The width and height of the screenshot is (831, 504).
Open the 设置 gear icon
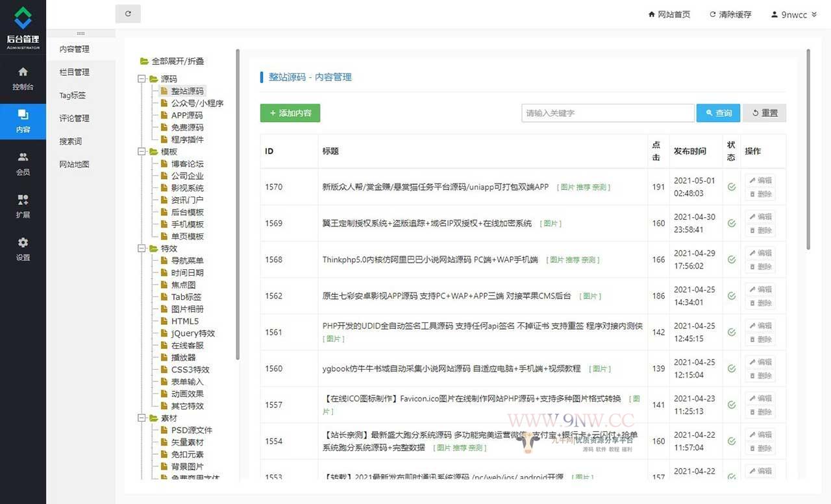click(23, 249)
